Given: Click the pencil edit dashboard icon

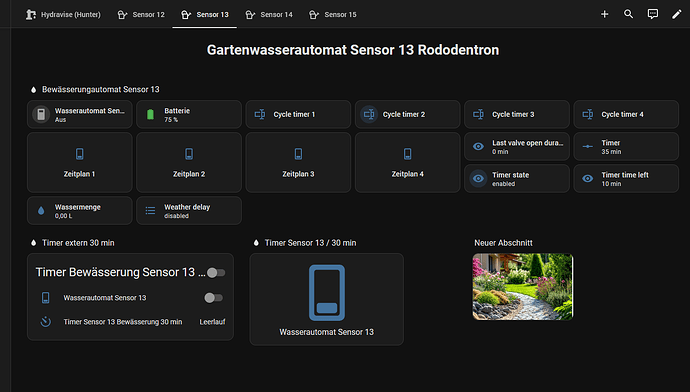Looking at the screenshot, I should [676, 14].
